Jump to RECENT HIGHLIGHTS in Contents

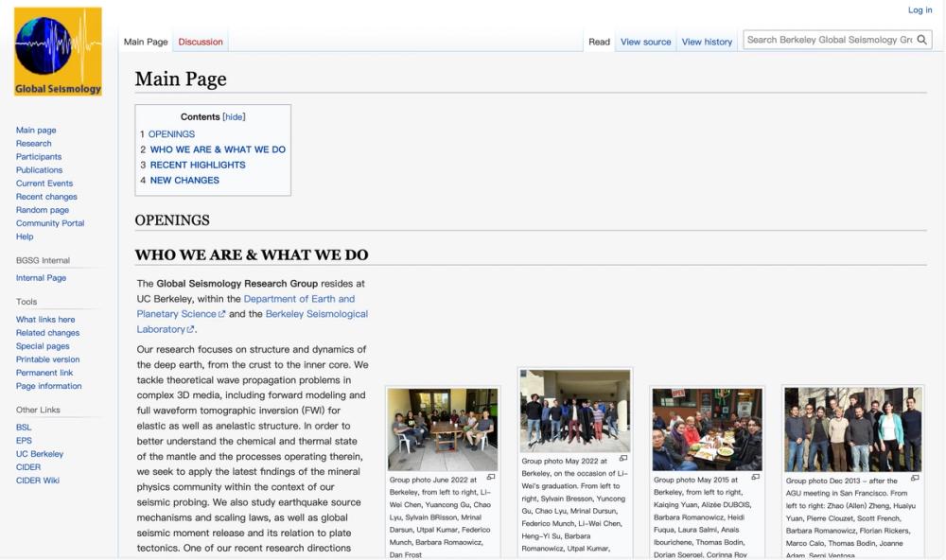tap(198, 165)
